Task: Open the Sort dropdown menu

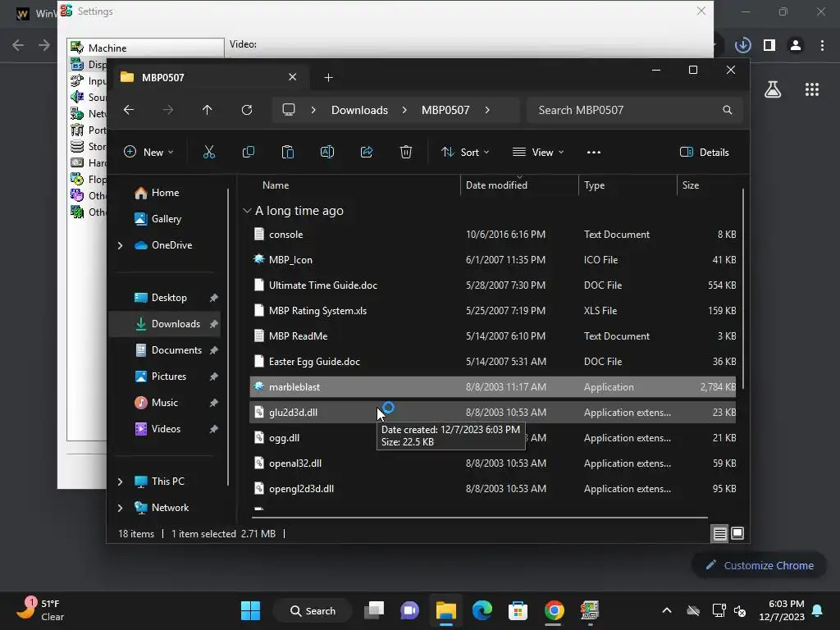Action: (465, 152)
